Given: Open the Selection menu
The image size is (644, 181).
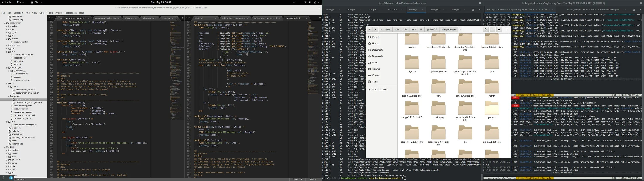Looking at the screenshot, I should tap(18, 13).
